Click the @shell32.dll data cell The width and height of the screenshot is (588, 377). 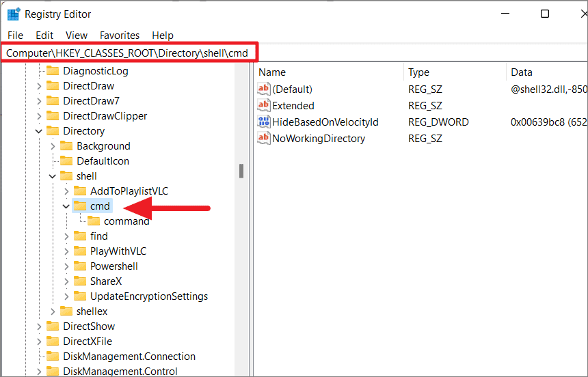pyautogui.click(x=548, y=89)
